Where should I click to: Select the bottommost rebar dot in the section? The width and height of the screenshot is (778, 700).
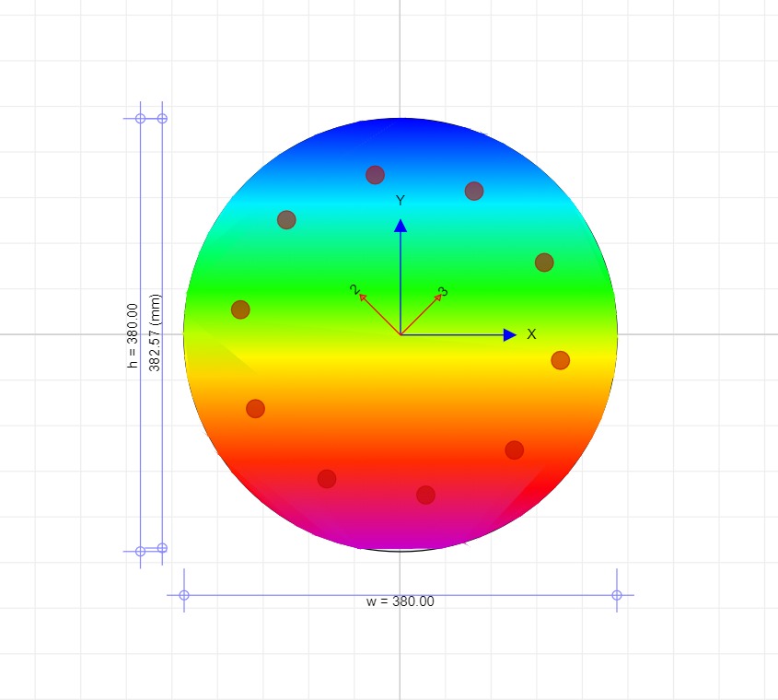[x=425, y=495]
